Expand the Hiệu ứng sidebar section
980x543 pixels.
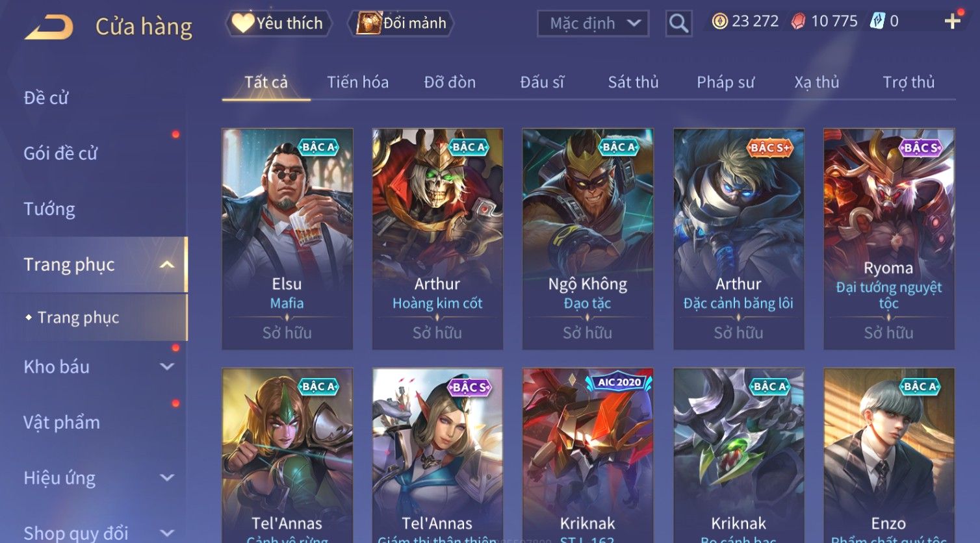[x=167, y=477]
